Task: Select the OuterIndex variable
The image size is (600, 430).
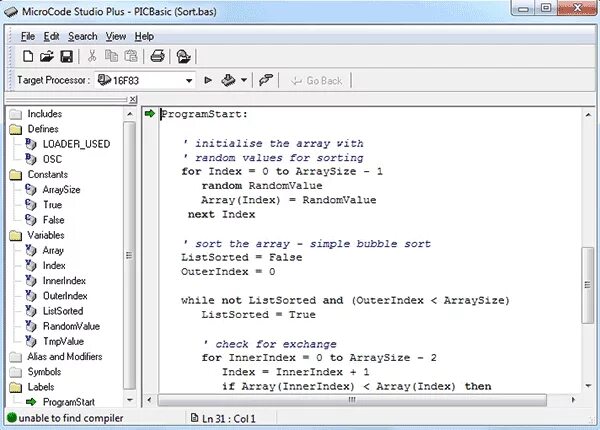Action: 56,296
